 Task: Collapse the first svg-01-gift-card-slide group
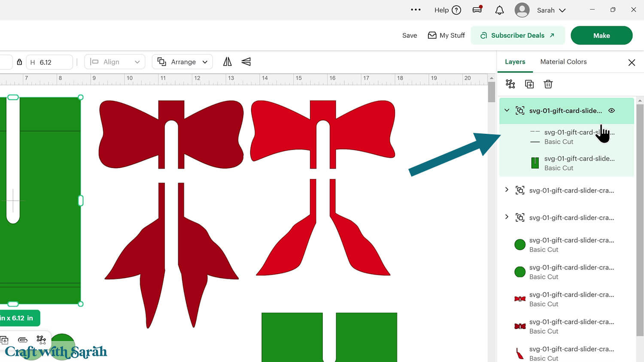(x=507, y=111)
